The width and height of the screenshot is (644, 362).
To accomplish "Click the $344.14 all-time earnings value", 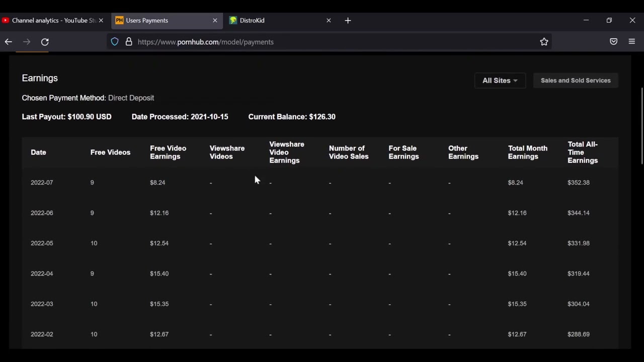I will [579, 213].
